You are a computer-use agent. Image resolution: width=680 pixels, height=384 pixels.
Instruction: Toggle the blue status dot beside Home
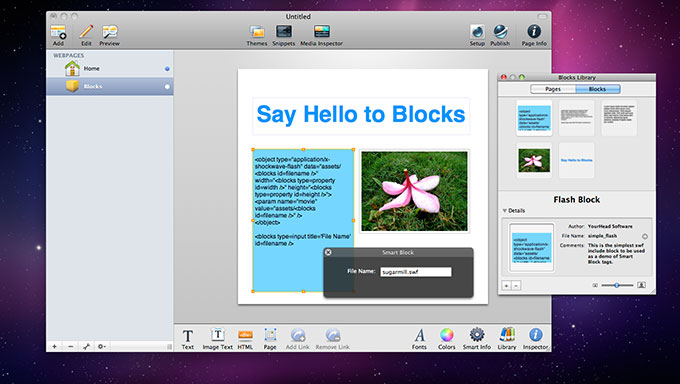tap(167, 69)
